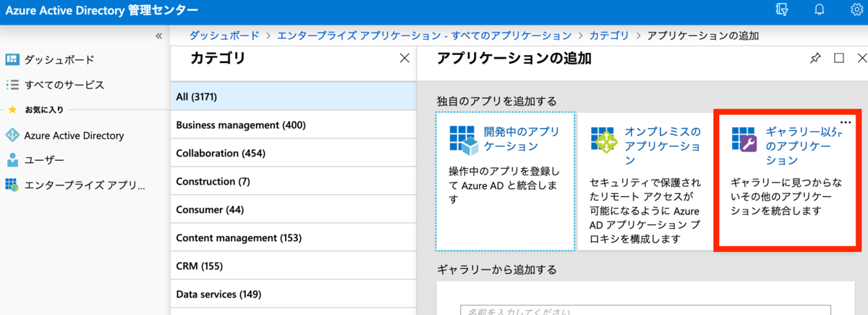Pin the アプリケーションの追加 blade
868x315 pixels.
click(815, 59)
